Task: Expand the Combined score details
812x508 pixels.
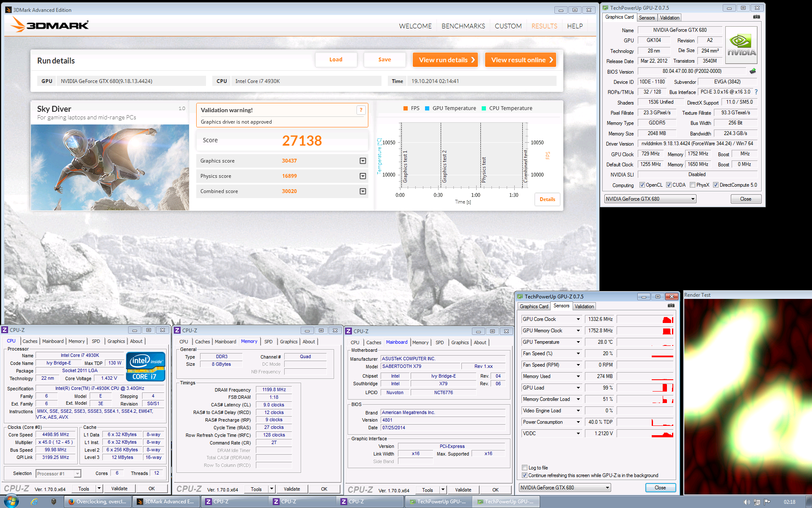Action: (362, 191)
